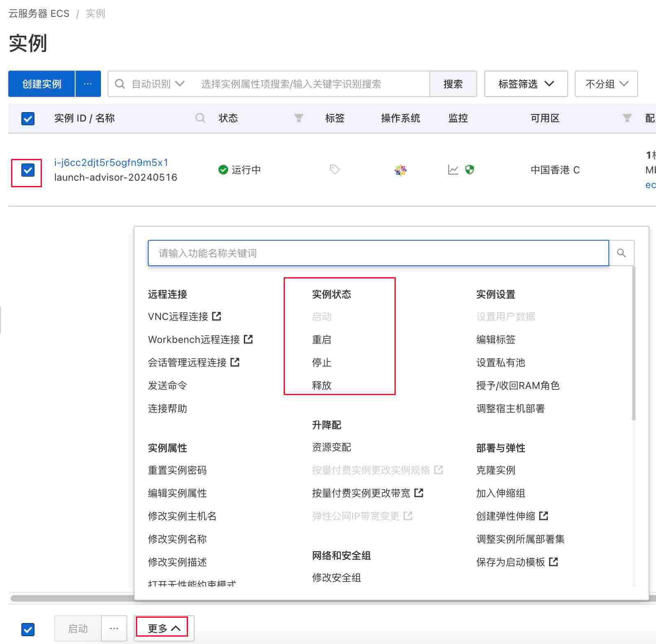Click the search icon in function keyword box

621,253
